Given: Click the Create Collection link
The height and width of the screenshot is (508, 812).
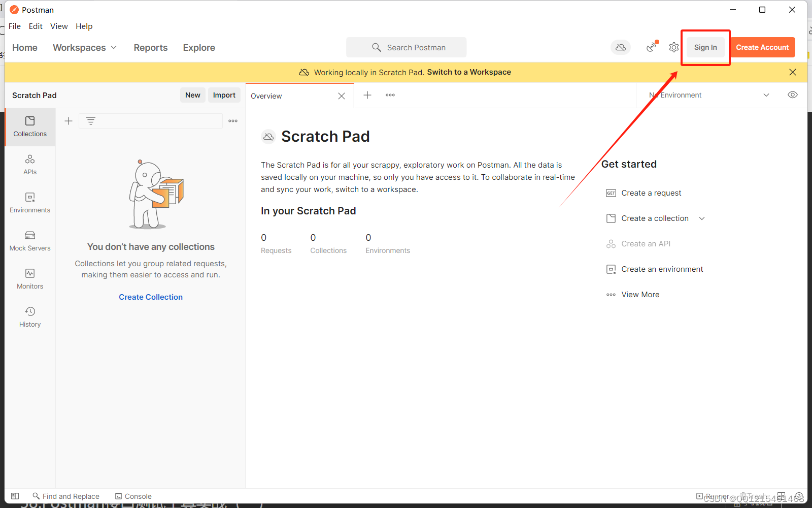Looking at the screenshot, I should (x=151, y=297).
